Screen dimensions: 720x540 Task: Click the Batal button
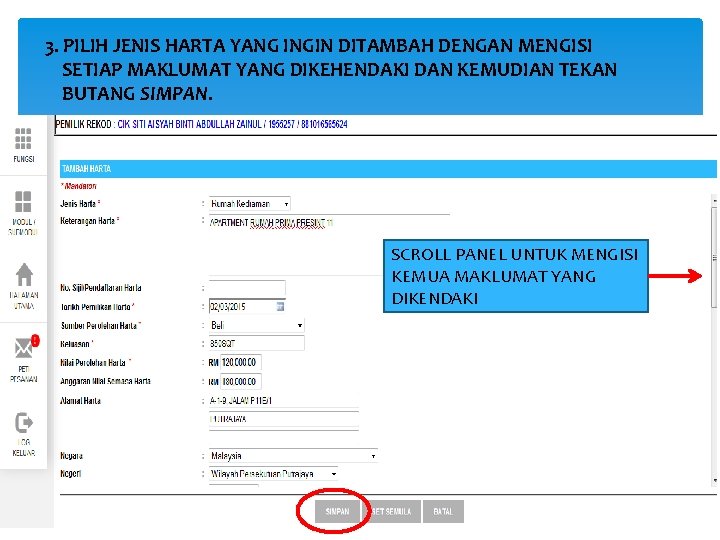pos(443,512)
